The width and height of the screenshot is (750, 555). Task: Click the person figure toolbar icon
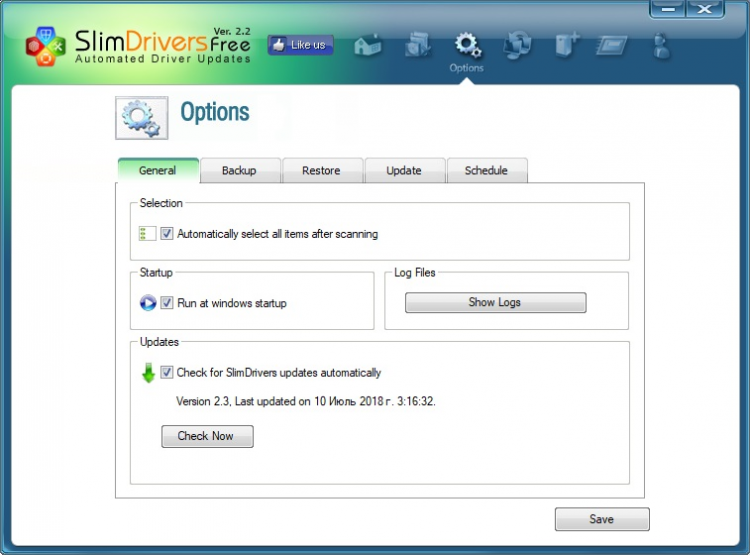(662, 46)
